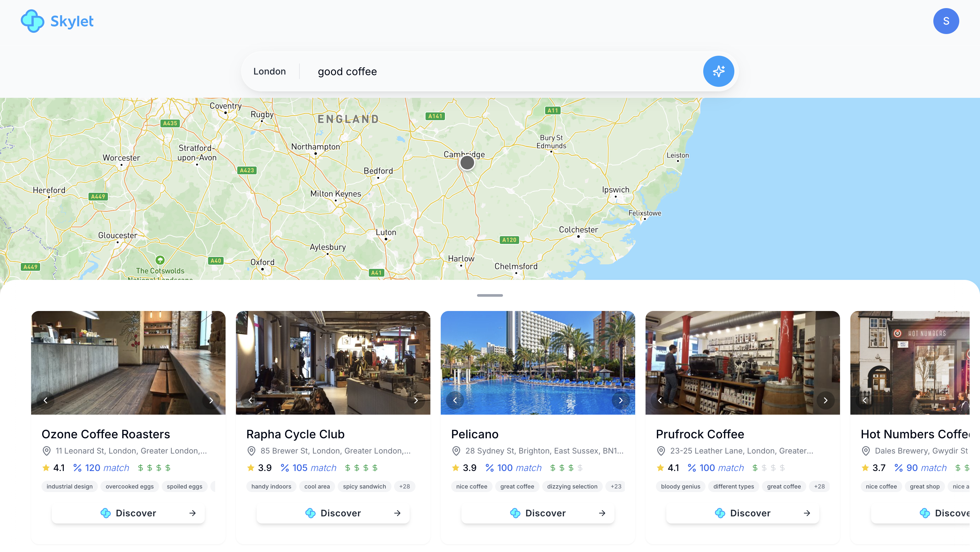980x552 pixels.
Task: Click Prufrock Coffee's 100 match score
Action: [x=716, y=468]
